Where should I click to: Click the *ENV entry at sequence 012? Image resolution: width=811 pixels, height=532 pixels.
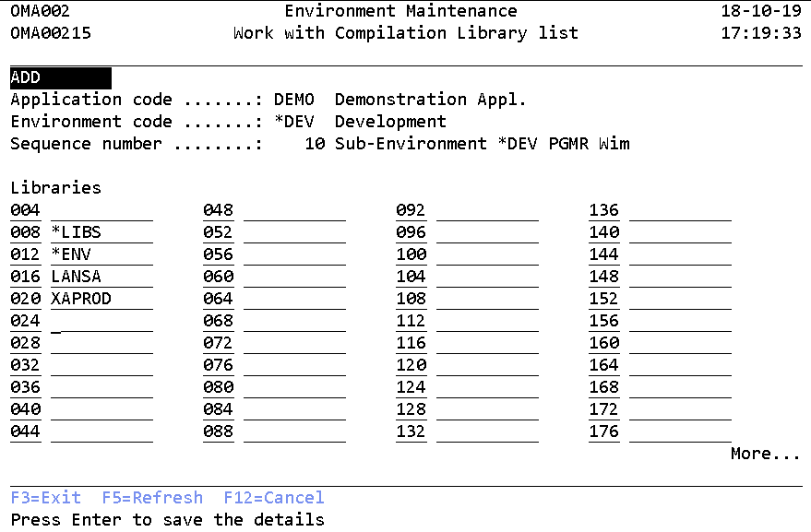tap(101, 255)
